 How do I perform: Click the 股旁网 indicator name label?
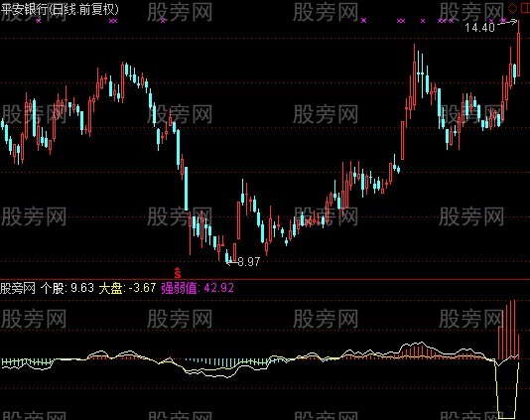point(18,288)
